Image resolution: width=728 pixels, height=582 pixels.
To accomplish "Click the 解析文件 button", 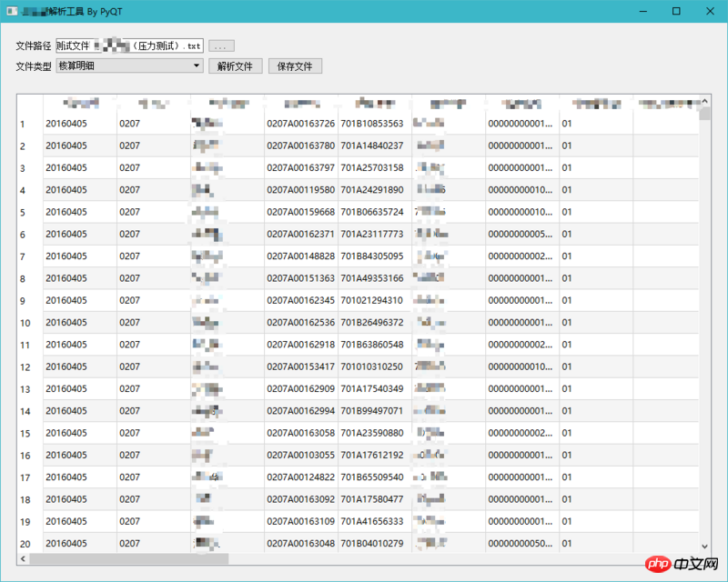I will point(236,66).
